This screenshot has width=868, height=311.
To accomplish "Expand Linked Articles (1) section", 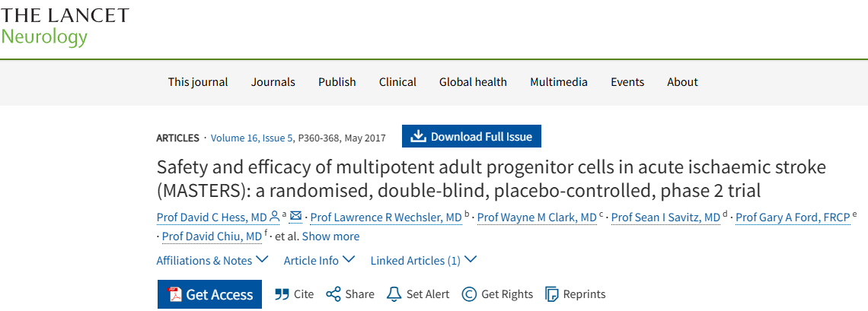I will (424, 260).
